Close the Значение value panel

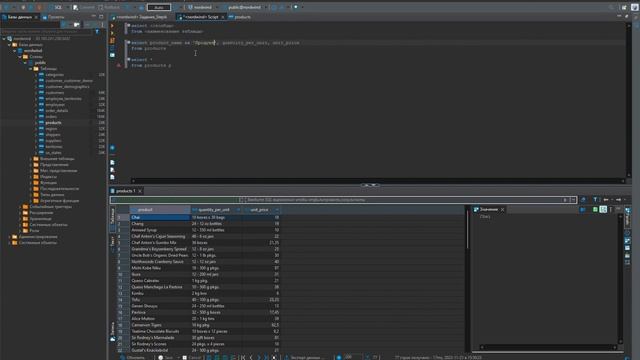pyautogui.click(x=502, y=209)
